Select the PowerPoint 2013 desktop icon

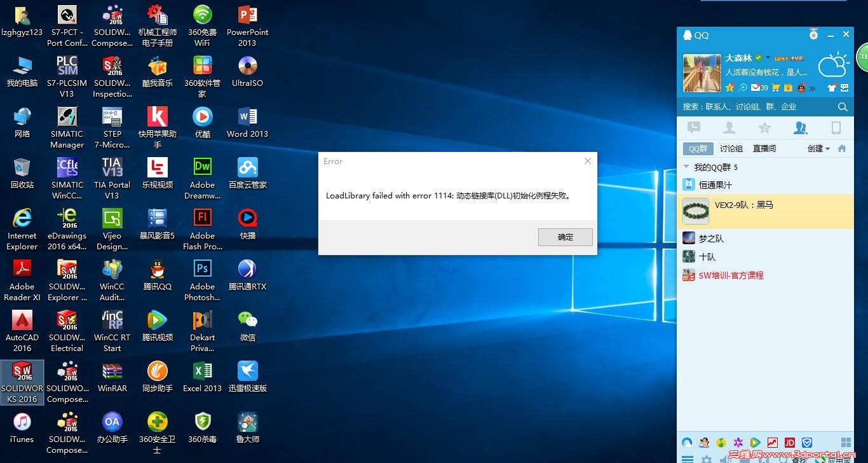[247, 26]
